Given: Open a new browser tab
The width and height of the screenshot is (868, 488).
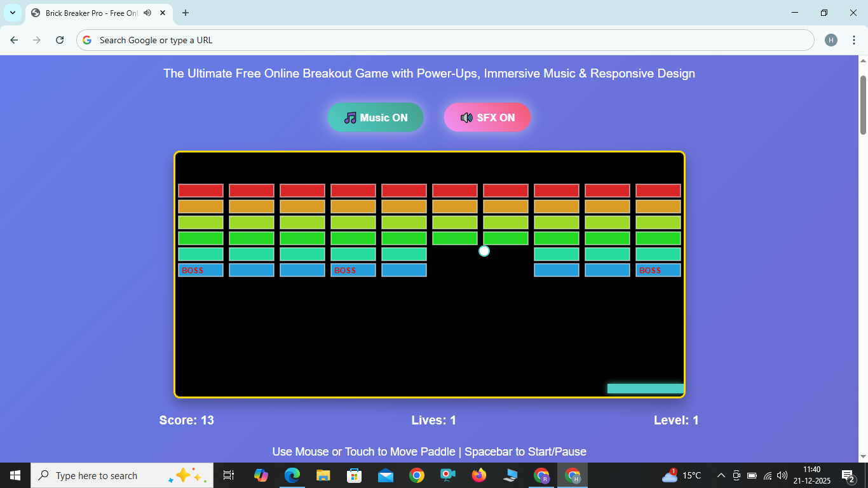Looking at the screenshot, I should pos(185,13).
